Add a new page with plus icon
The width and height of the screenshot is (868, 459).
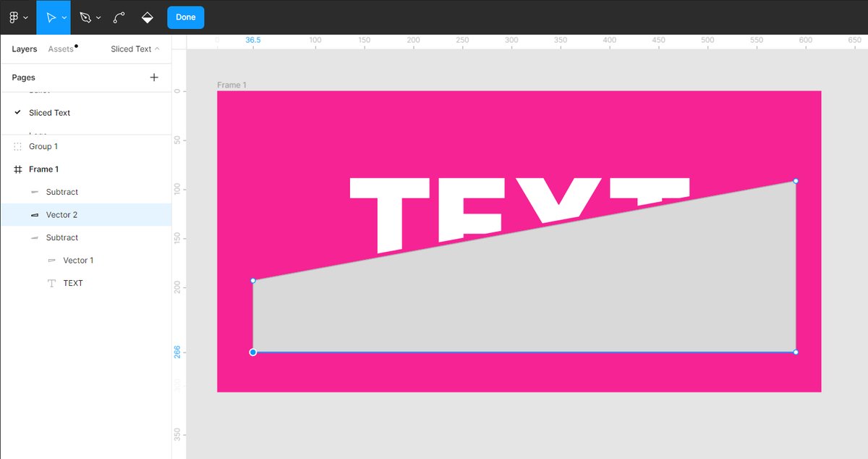[154, 77]
